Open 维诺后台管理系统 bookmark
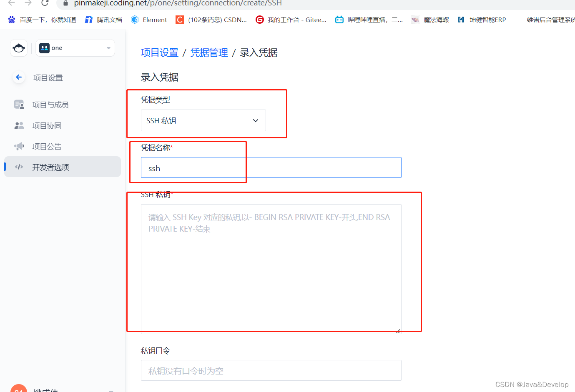This screenshot has width=575, height=392. click(550, 20)
